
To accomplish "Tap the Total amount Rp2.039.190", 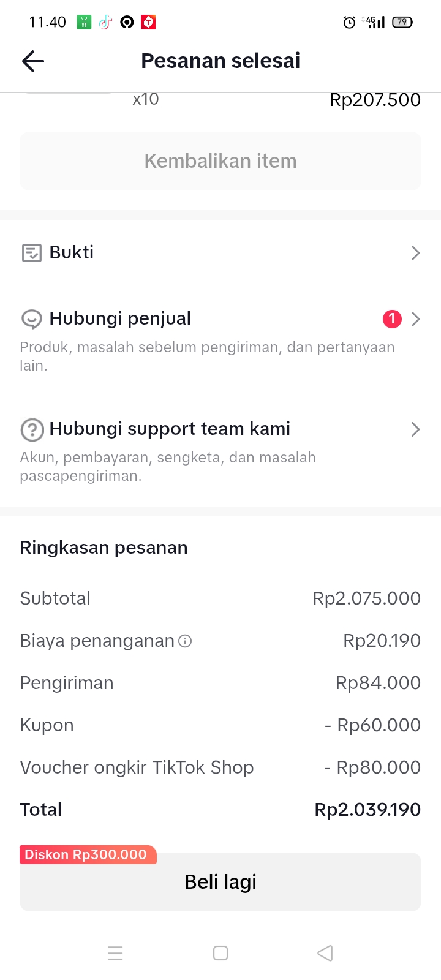I will (367, 810).
